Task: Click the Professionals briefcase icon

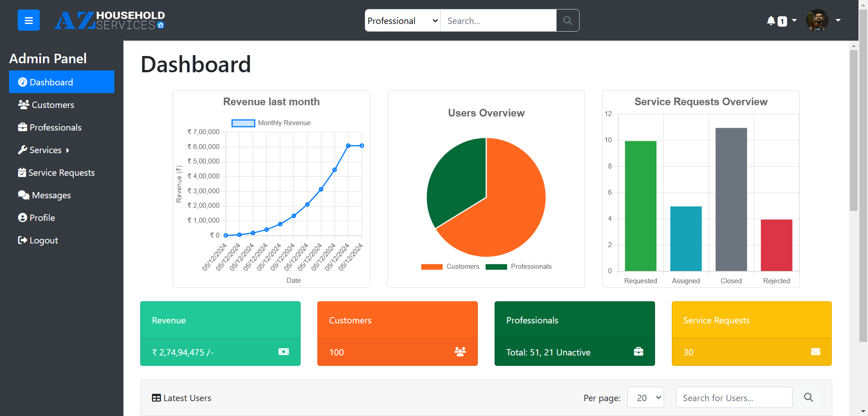Action: click(23, 127)
